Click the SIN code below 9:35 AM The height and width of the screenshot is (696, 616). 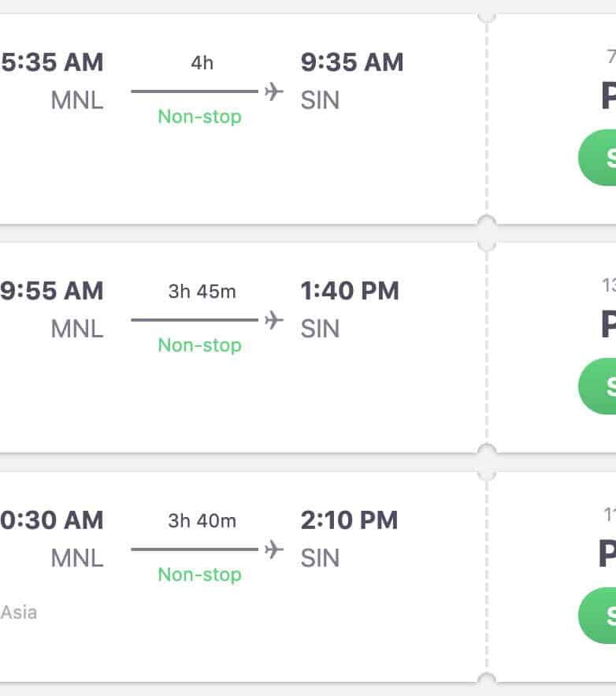[320, 100]
